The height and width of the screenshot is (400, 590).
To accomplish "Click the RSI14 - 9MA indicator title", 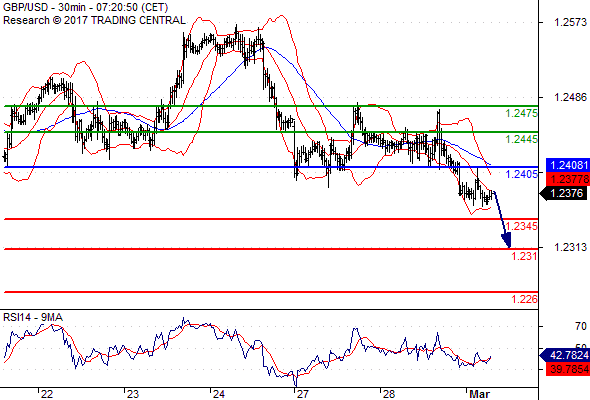I will [33, 318].
